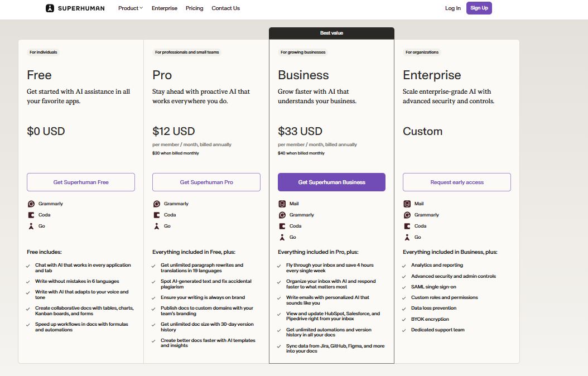Open the Product dropdown menu
Viewport: 588px width, 376px height.
click(128, 8)
